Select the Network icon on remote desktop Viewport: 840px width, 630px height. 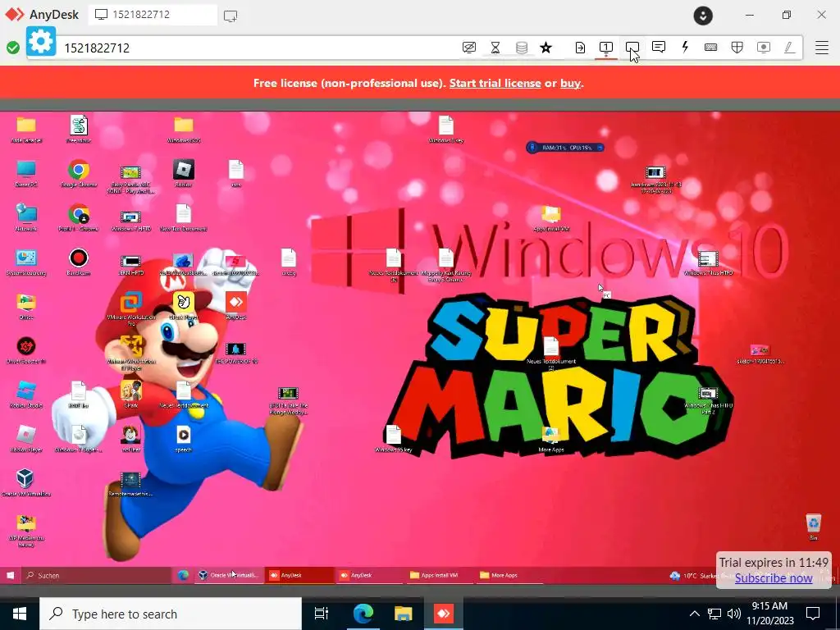[x=25, y=217]
